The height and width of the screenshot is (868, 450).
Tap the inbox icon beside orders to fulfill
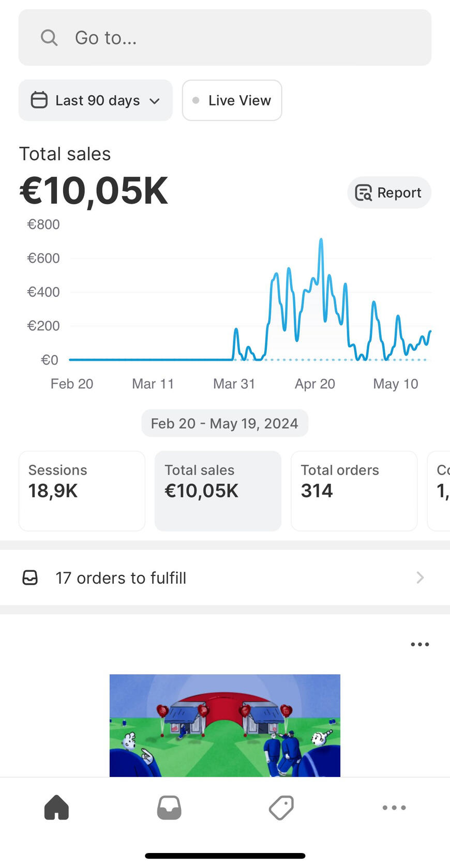coord(31,577)
